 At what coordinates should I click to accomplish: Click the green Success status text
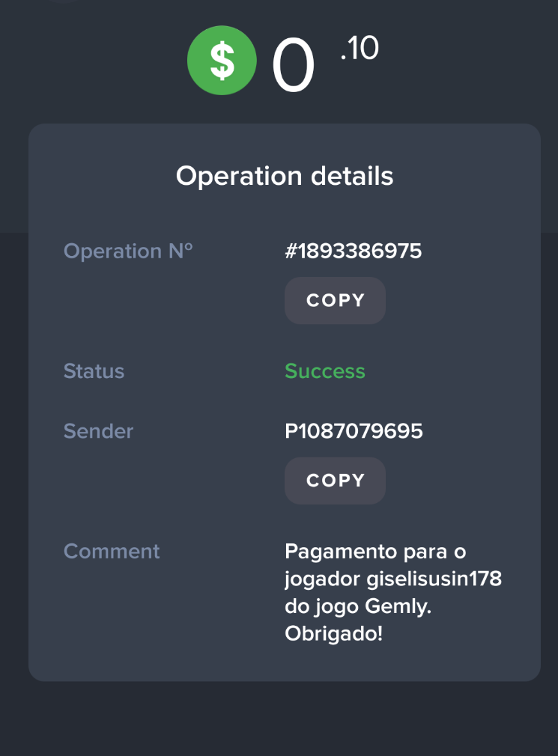tap(325, 371)
